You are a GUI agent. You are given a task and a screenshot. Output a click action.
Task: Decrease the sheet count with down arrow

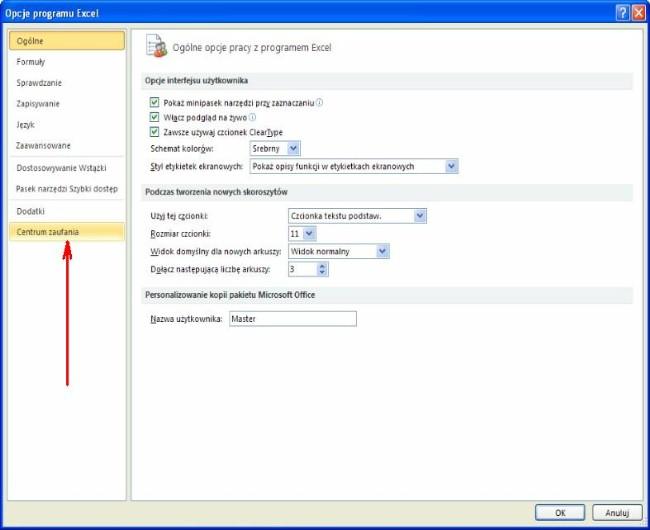click(x=322, y=273)
